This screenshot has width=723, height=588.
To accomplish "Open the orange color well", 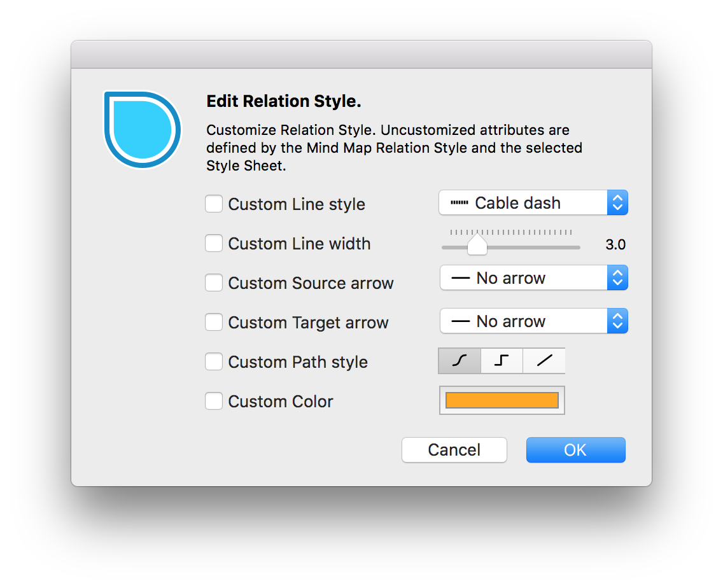I will (x=502, y=400).
